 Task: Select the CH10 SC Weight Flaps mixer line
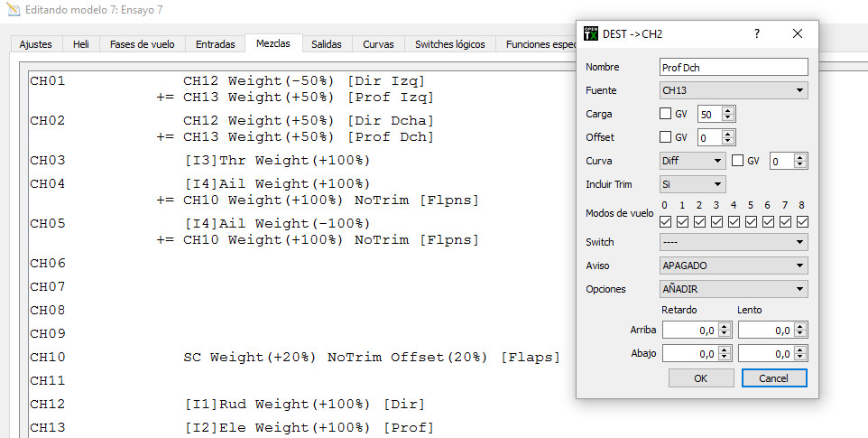(x=371, y=357)
